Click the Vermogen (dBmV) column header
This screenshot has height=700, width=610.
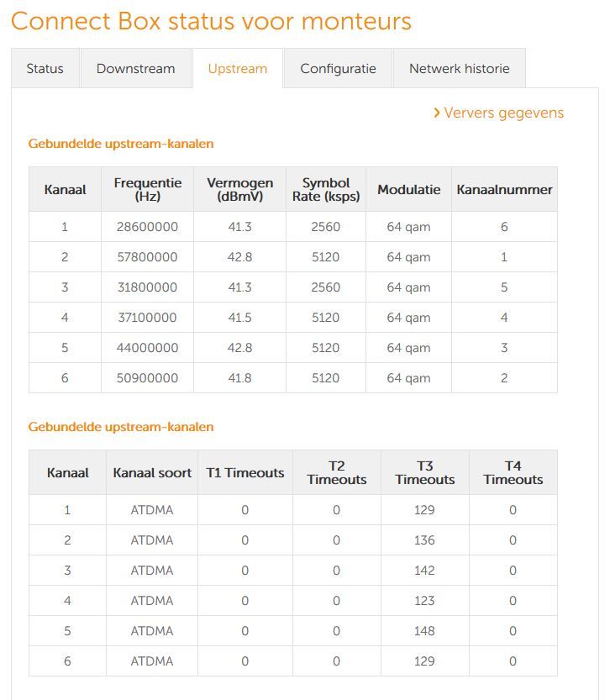click(x=239, y=189)
